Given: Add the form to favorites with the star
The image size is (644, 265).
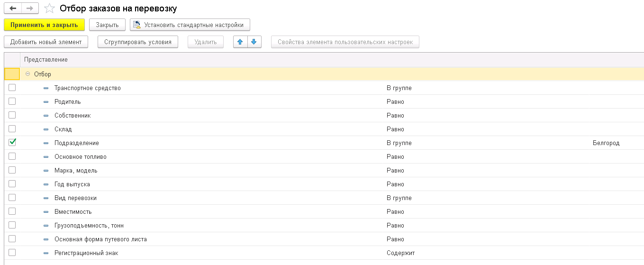Looking at the screenshot, I should point(48,8).
